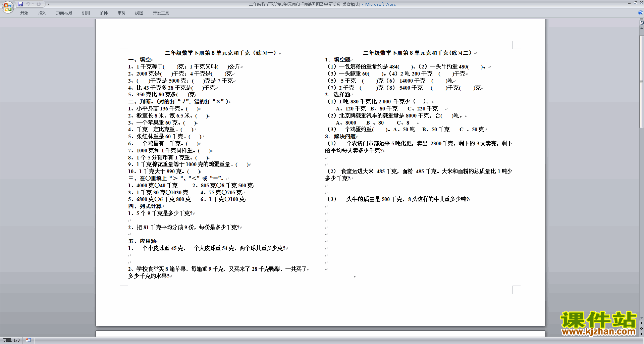This screenshot has height=344, width=644.
Task: Open the 插入 ribbon tab
Action: 42,13
